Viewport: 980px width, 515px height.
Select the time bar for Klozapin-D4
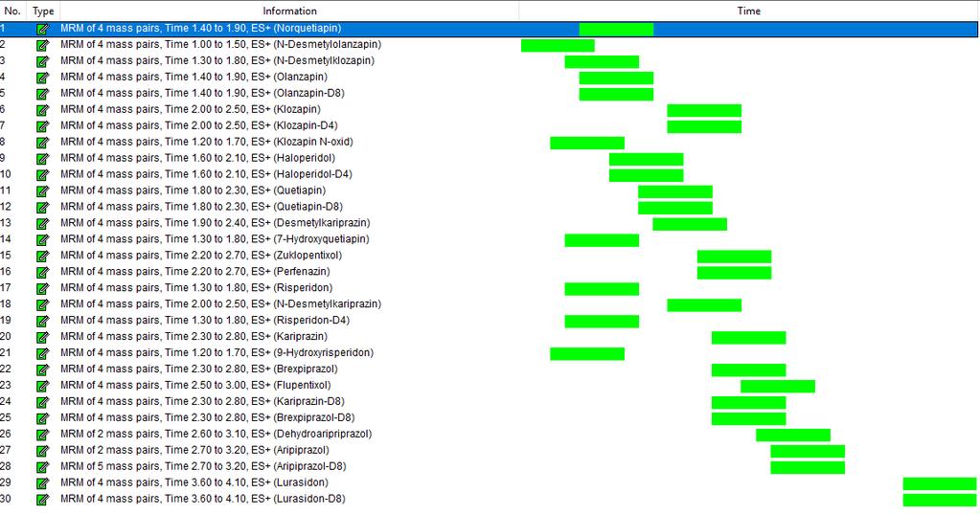704,126
